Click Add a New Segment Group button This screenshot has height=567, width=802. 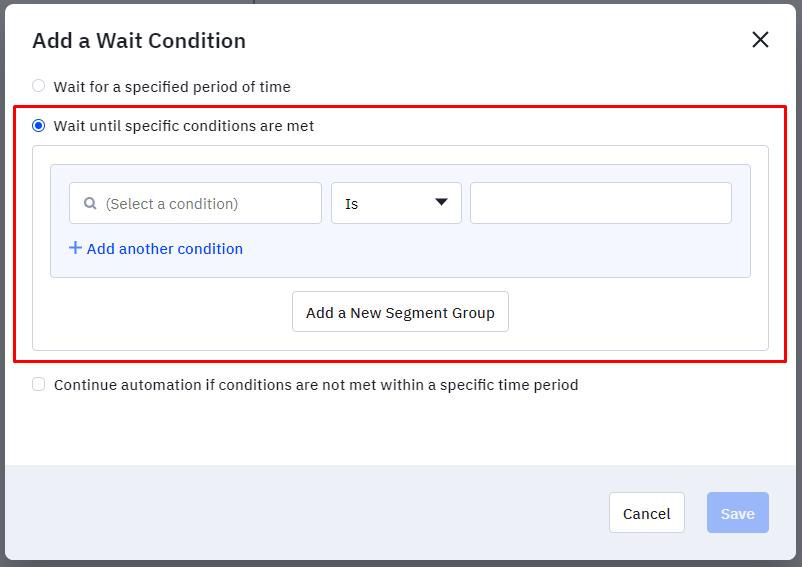click(400, 312)
